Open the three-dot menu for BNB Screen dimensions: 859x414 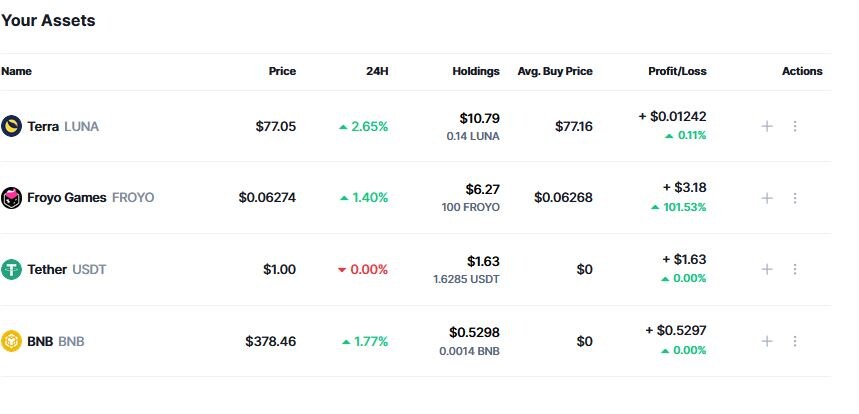tap(795, 341)
